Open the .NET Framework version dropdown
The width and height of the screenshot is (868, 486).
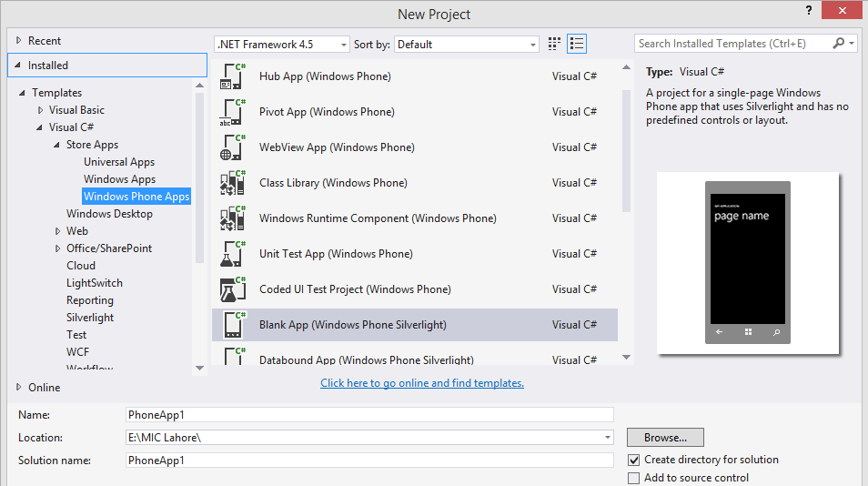[282, 44]
